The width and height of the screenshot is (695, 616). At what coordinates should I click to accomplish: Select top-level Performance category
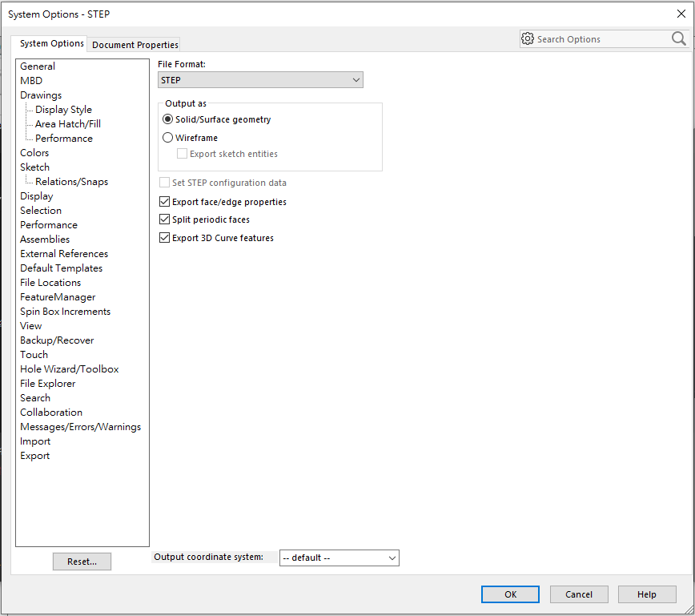(x=49, y=225)
